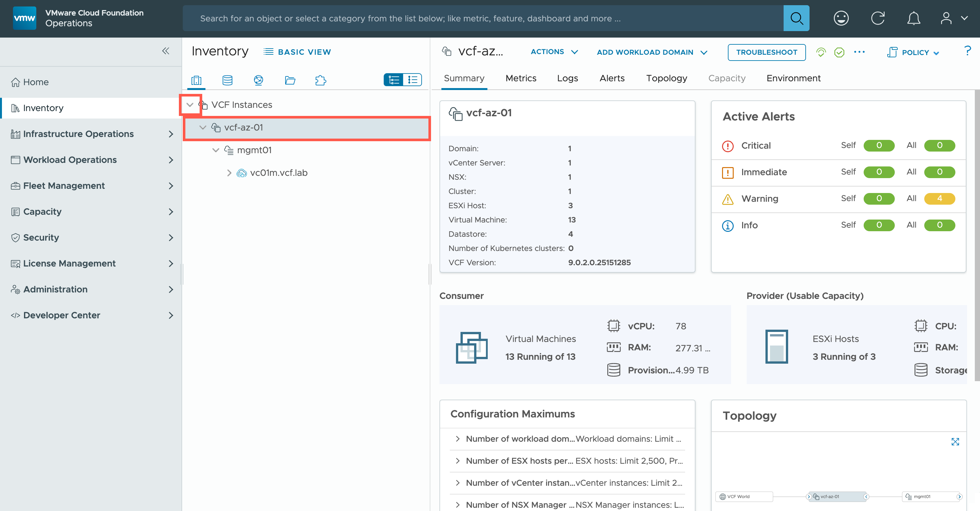This screenshot has width=980, height=511.
Task: Expand Topology widget to full view
Action: [x=955, y=441]
